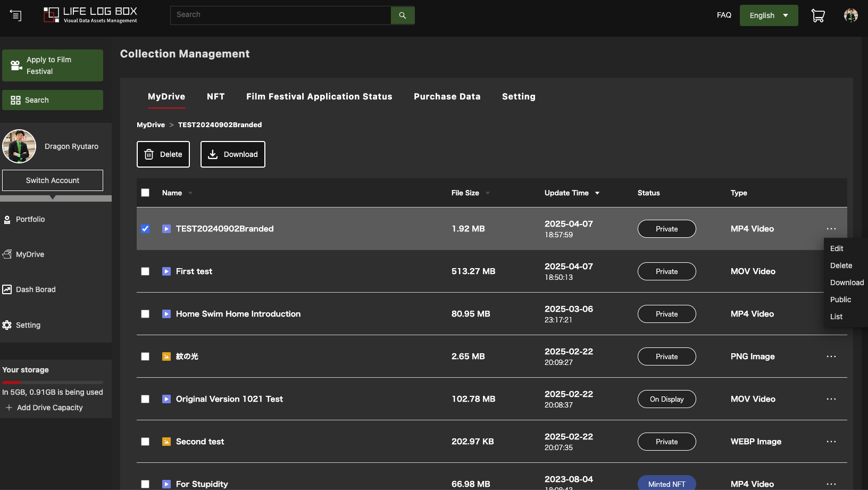Viewport: 868px width, 490px height.
Task: Sort files using File Size arrow
Action: 488,193
